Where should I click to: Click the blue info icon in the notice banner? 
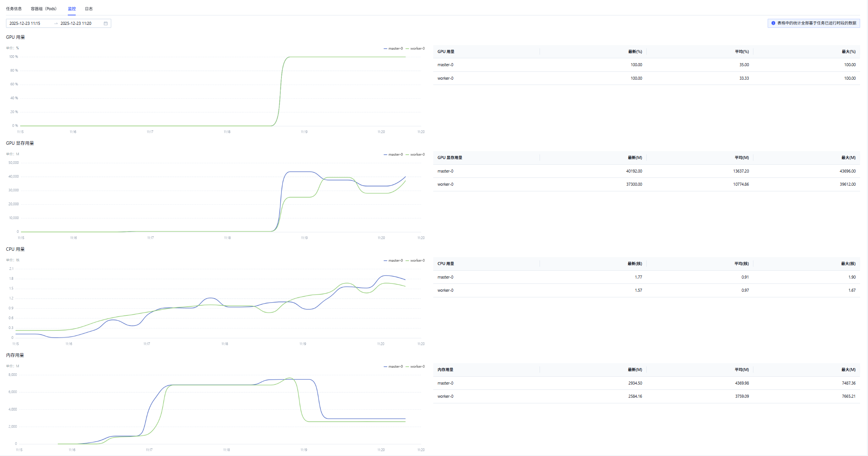tap(773, 23)
